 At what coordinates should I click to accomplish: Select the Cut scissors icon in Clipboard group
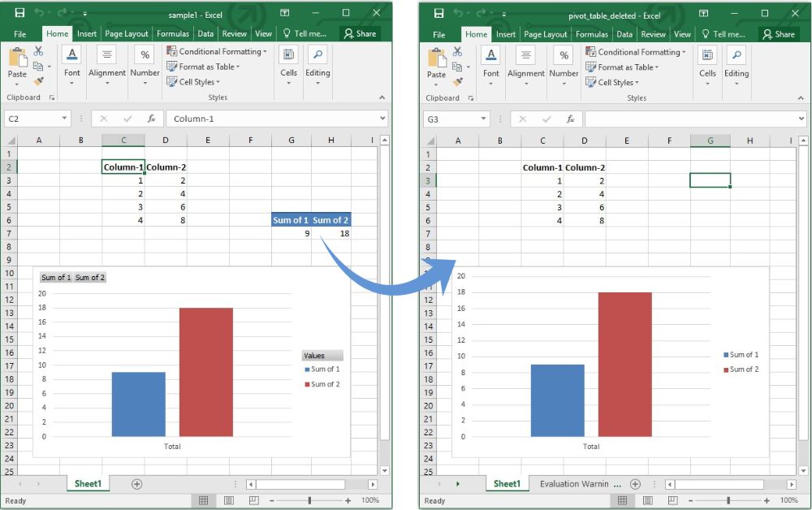point(38,52)
